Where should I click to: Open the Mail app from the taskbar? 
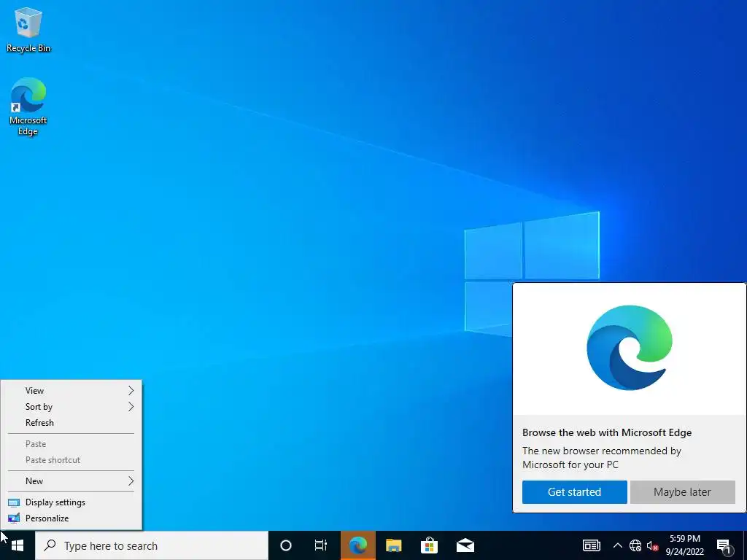click(465, 545)
